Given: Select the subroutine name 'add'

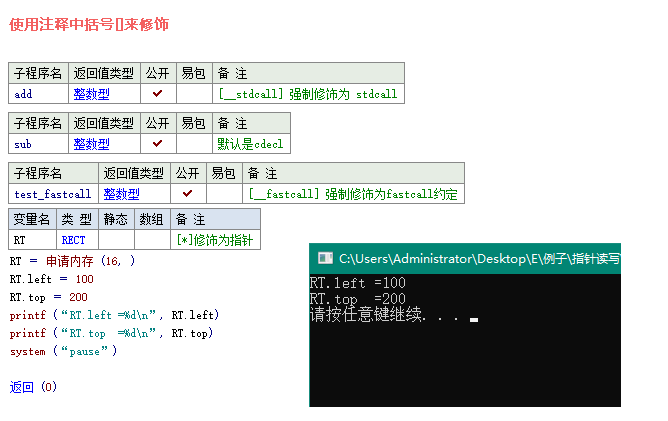Looking at the screenshot, I should tap(23, 94).
